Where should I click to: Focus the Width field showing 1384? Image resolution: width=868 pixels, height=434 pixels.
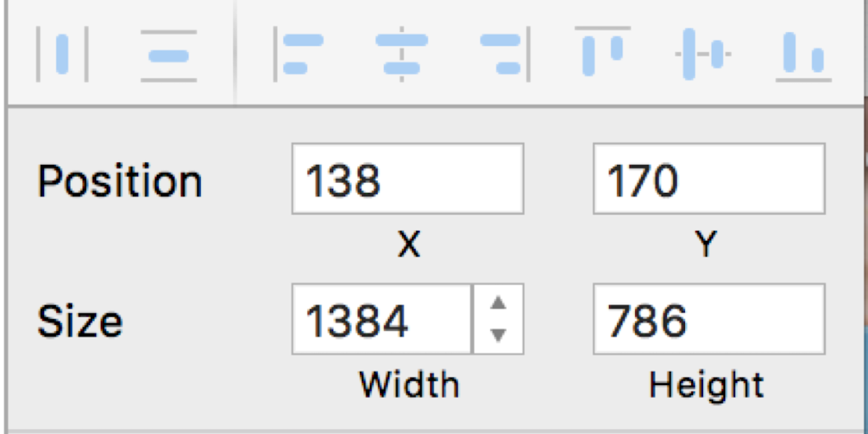pos(381,319)
